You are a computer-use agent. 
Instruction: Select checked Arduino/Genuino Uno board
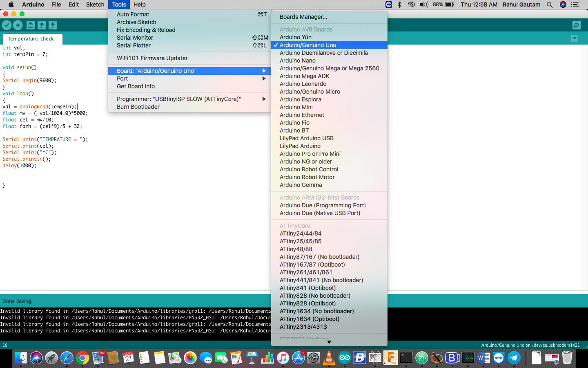329,45
